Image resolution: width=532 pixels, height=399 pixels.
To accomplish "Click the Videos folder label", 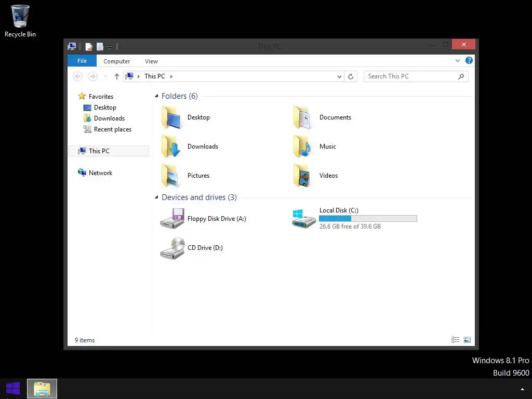I will [328, 176].
